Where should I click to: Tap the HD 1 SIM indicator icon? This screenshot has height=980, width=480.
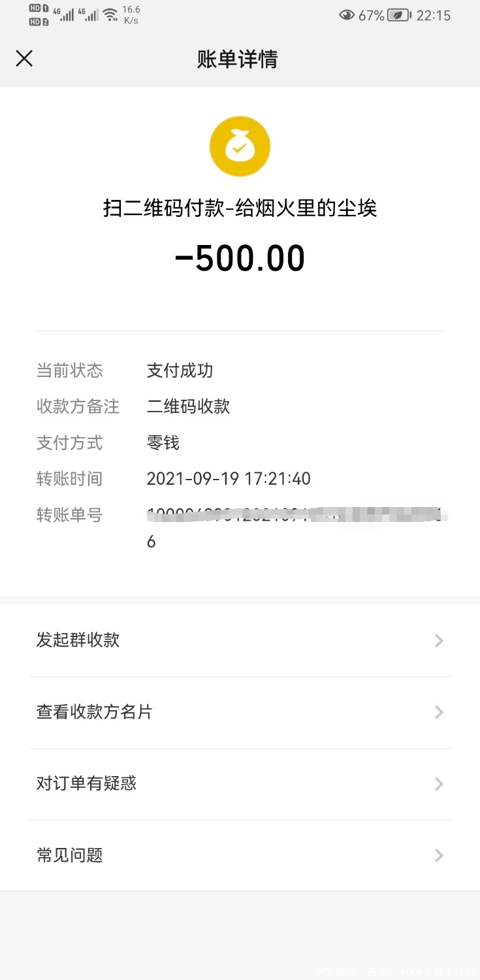point(39,8)
